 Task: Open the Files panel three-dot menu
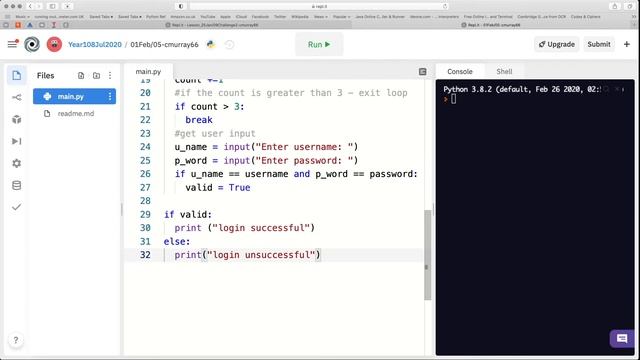pos(110,76)
